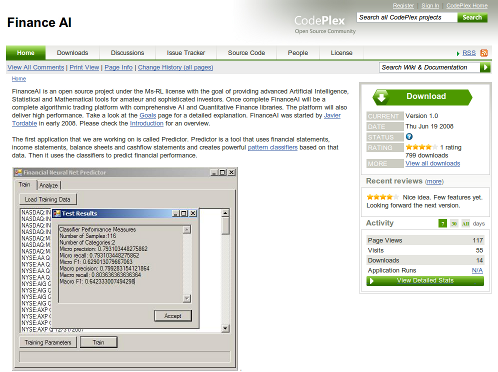Click the Load Training Data button
The height and width of the screenshot is (372, 498).
[x=48, y=199]
